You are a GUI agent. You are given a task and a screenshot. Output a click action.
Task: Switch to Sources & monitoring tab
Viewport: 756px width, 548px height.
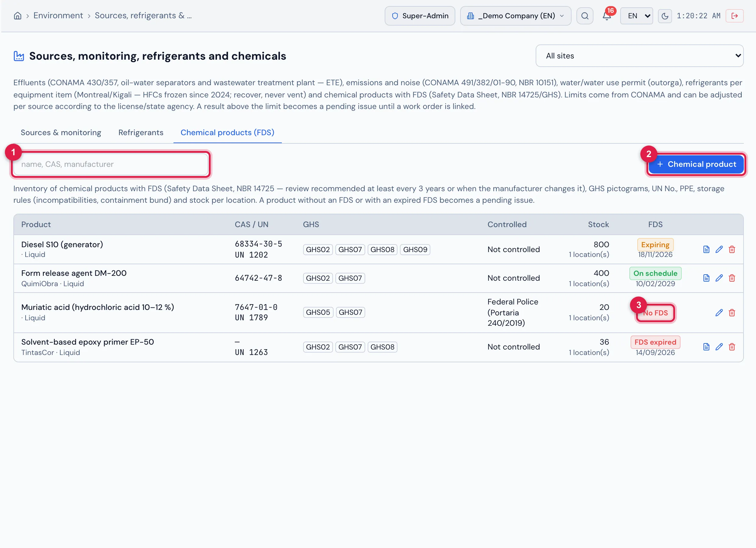point(61,132)
